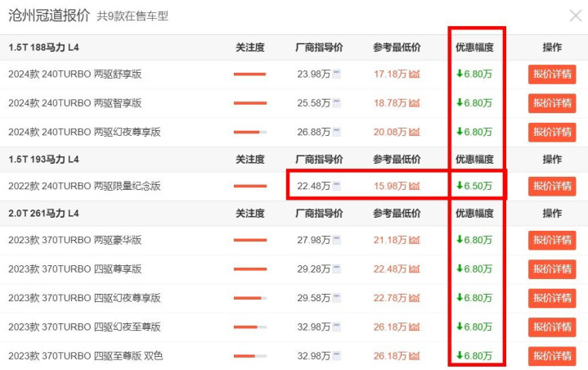Open 报价详情 for 370TURBO 两驱豪华版
This screenshot has height=370, width=588.
coord(552,240)
